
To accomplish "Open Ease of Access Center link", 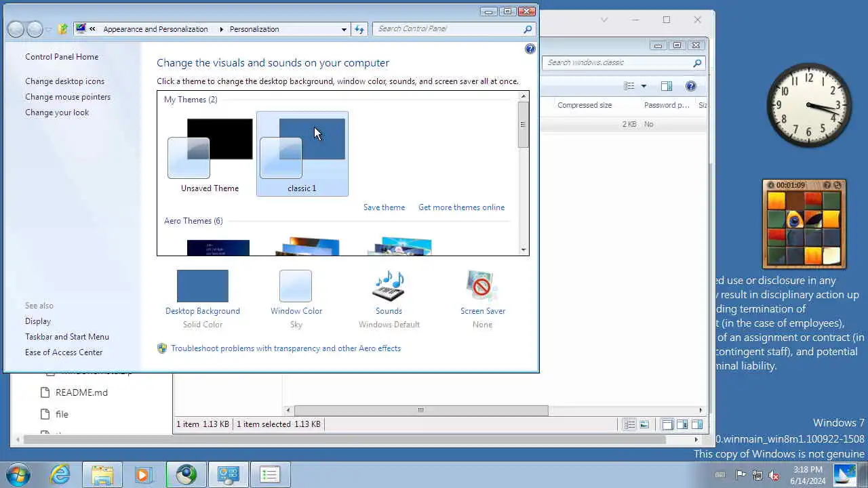I will [x=64, y=352].
